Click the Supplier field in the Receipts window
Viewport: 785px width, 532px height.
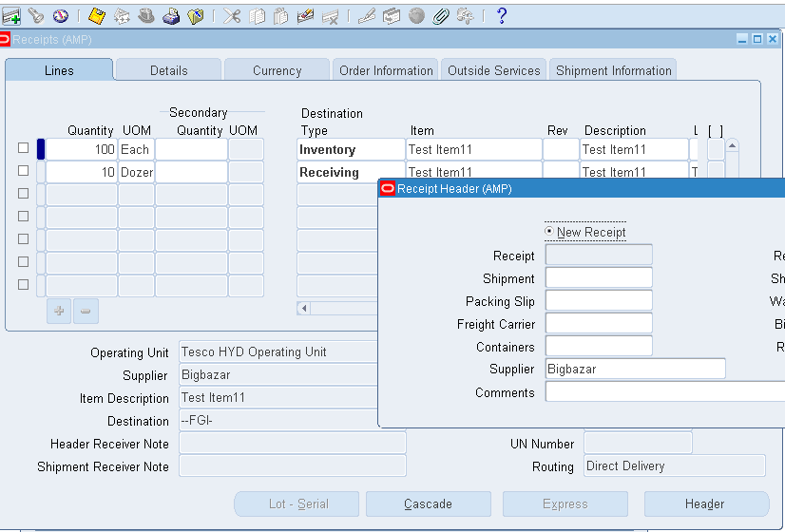pyautogui.click(x=278, y=375)
